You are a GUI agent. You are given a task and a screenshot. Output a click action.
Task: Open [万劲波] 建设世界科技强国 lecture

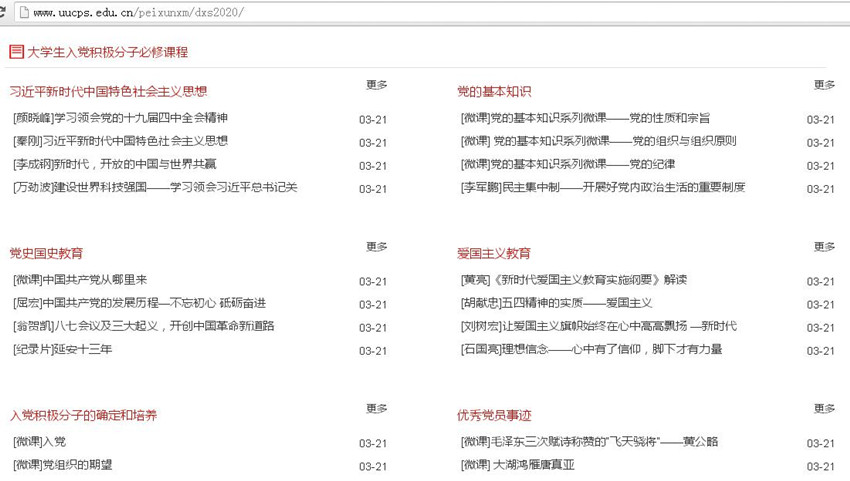click(x=155, y=188)
